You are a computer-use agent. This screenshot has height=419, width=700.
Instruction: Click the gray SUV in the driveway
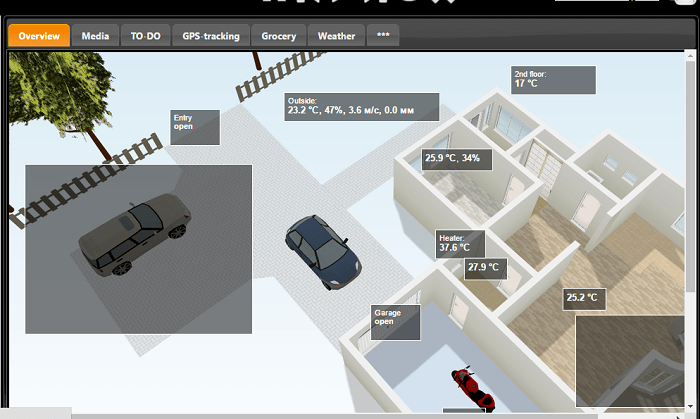[x=135, y=233]
